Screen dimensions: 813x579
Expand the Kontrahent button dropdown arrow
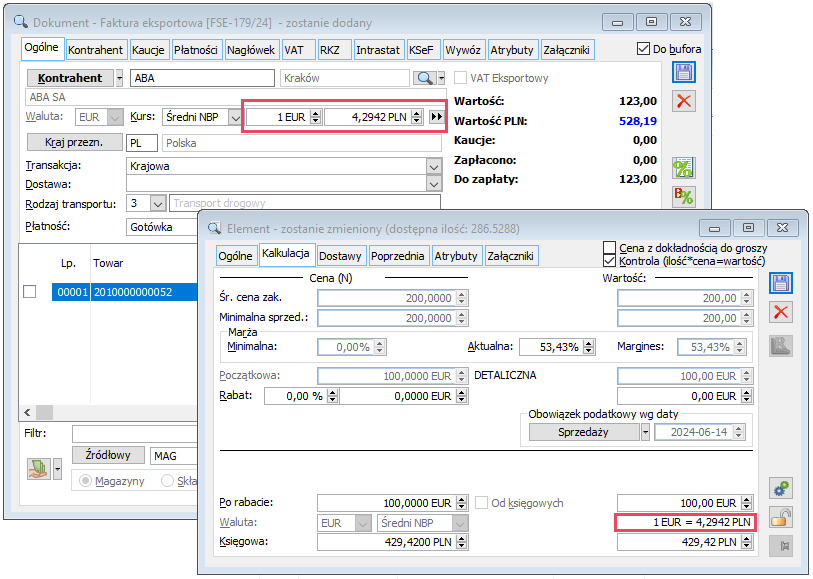coord(120,78)
